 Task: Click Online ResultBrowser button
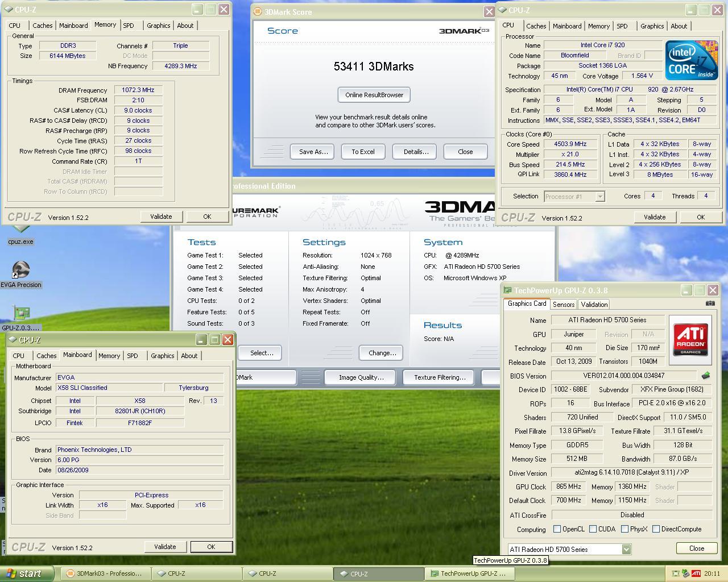pos(374,95)
